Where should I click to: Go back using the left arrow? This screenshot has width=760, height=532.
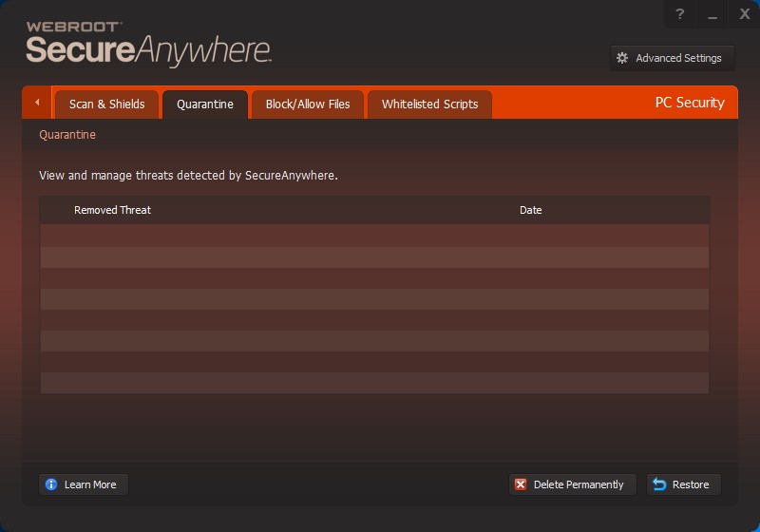pos(37,103)
